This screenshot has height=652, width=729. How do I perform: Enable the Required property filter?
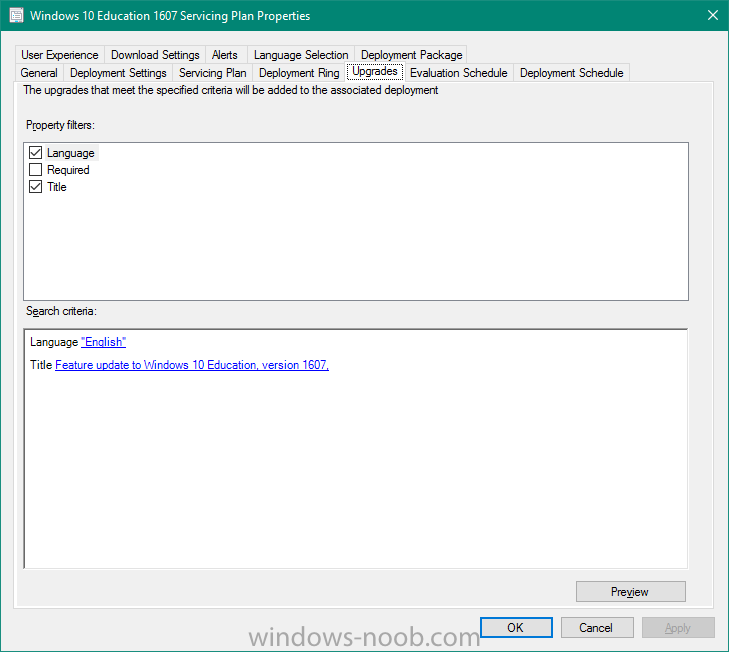(35, 170)
